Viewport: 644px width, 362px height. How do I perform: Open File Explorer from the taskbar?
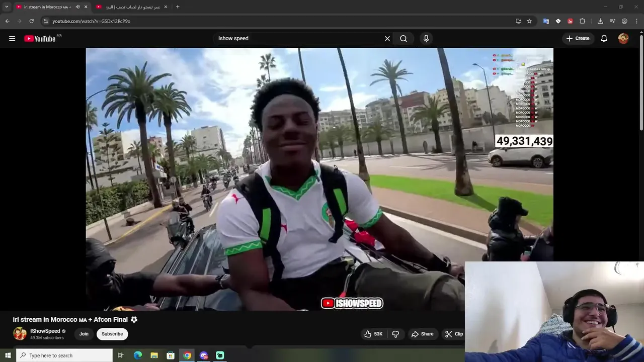pos(154,355)
